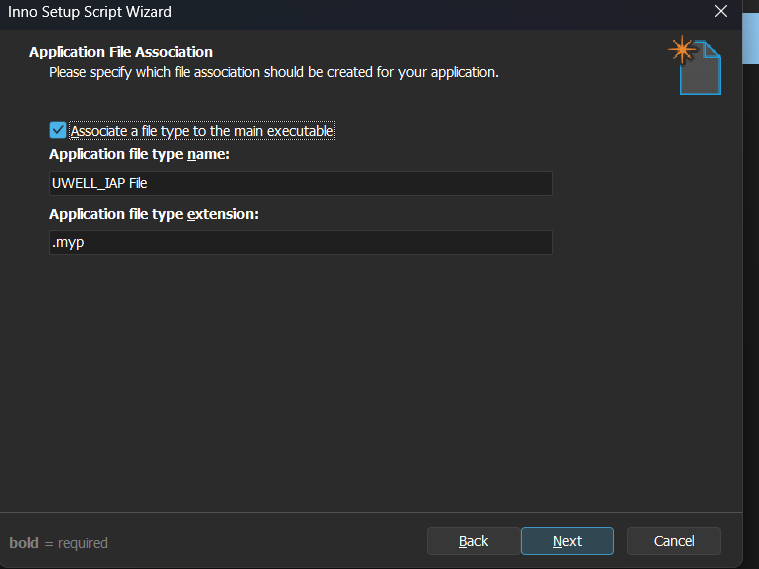Image resolution: width=759 pixels, height=569 pixels.
Task: Click the file type extension field
Action: 301,242
